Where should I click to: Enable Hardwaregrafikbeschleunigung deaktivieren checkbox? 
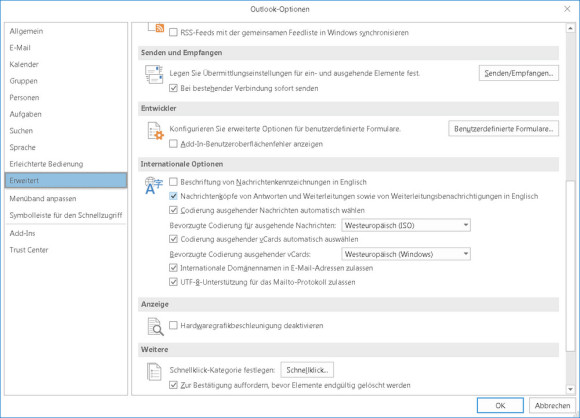(173, 326)
